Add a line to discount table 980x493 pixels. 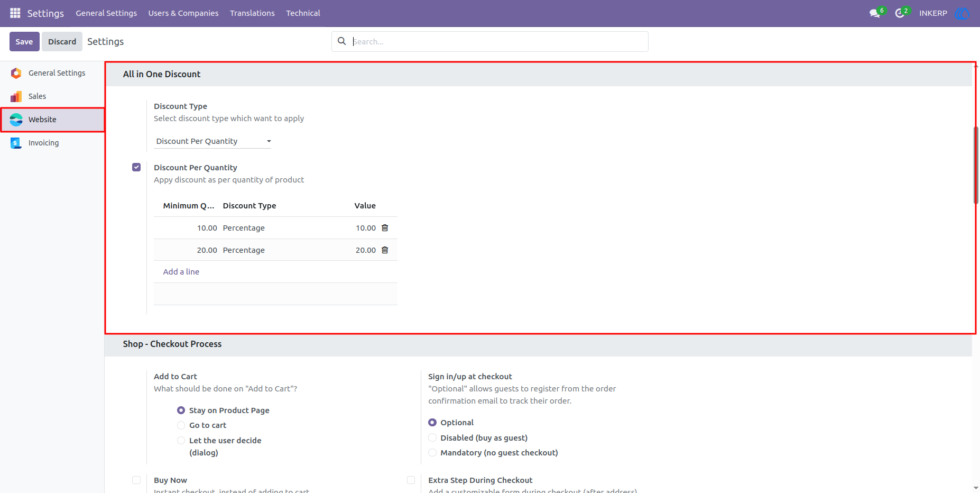point(181,272)
